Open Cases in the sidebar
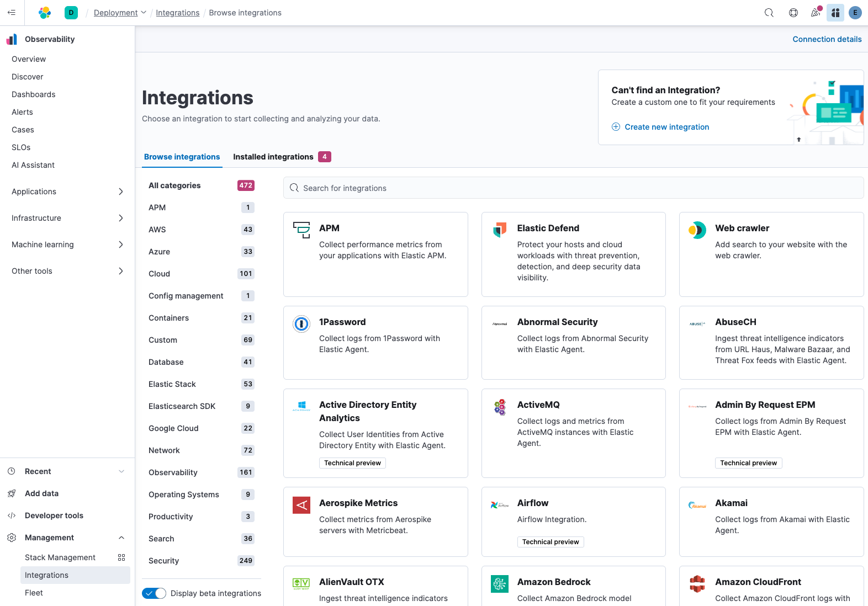 (23, 130)
